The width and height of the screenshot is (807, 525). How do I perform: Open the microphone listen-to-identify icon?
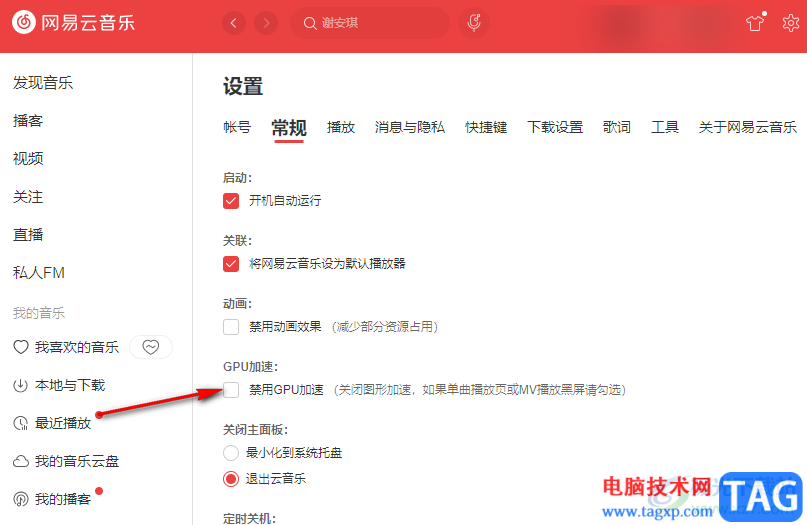(x=473, y=23)
